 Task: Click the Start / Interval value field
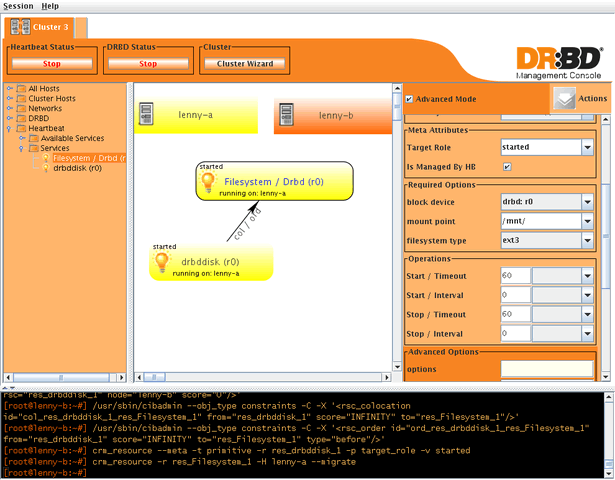(515, 295)
